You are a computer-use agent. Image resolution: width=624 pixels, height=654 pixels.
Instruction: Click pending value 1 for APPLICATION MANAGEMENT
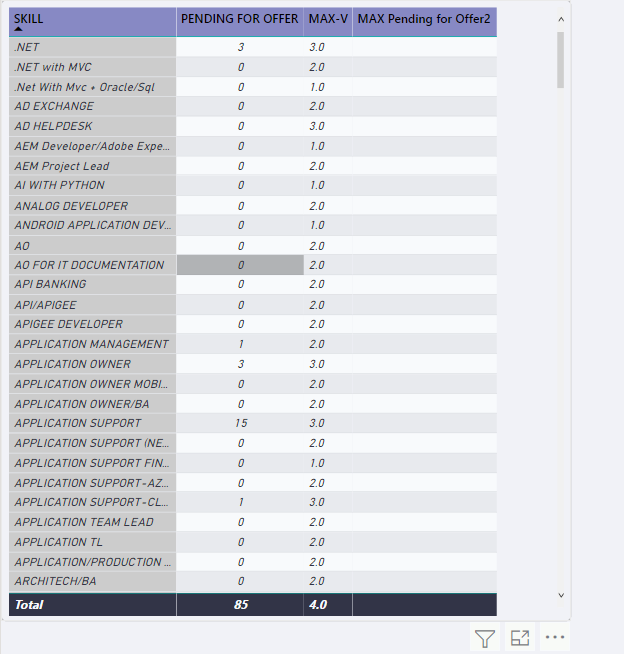click(241, 345)
